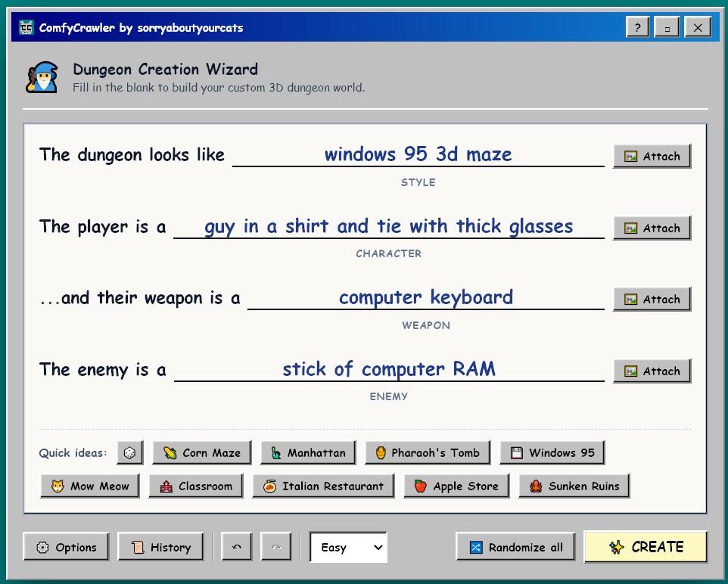This screenshot has height=584, width=728.
Task: Redo the last undone change
Action: point(276,547)
